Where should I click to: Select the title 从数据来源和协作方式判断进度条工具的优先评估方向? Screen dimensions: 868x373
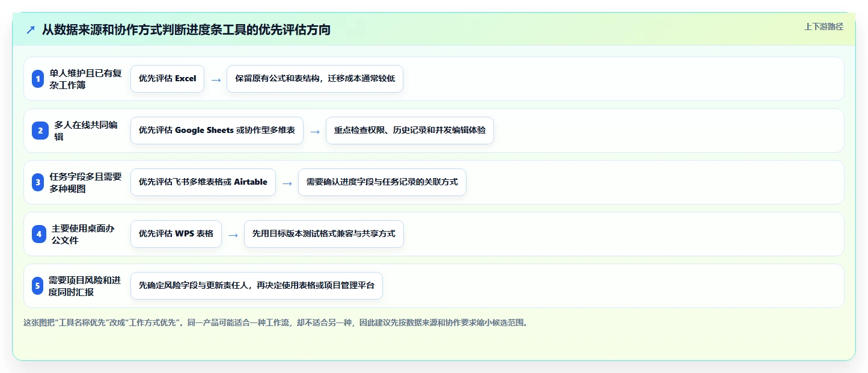coord(186,29)
